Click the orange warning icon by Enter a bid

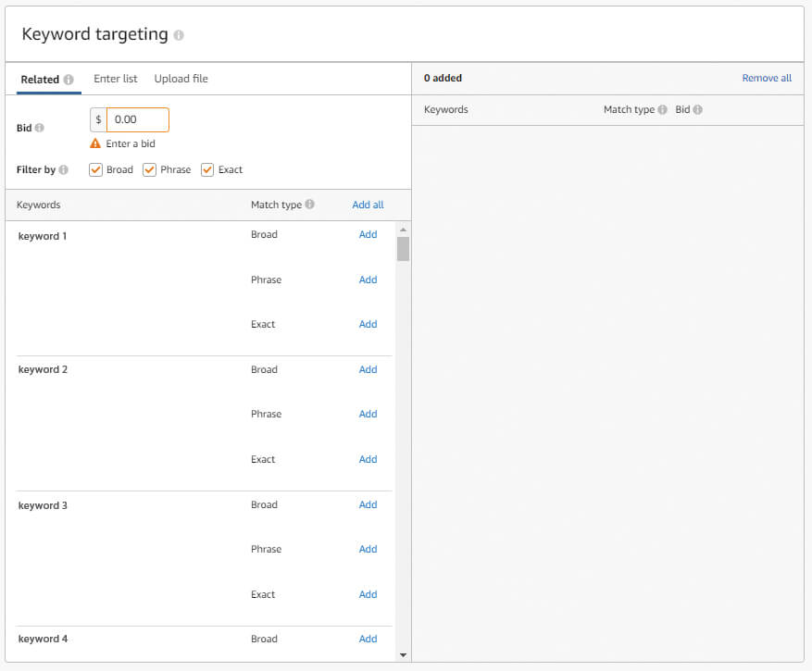(x=95, y=143)
